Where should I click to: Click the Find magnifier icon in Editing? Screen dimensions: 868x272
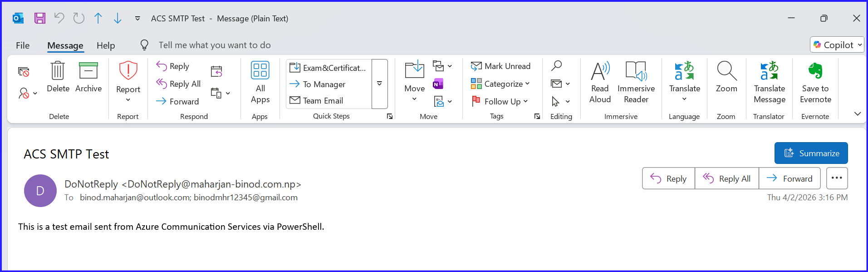tap(556, 66)
